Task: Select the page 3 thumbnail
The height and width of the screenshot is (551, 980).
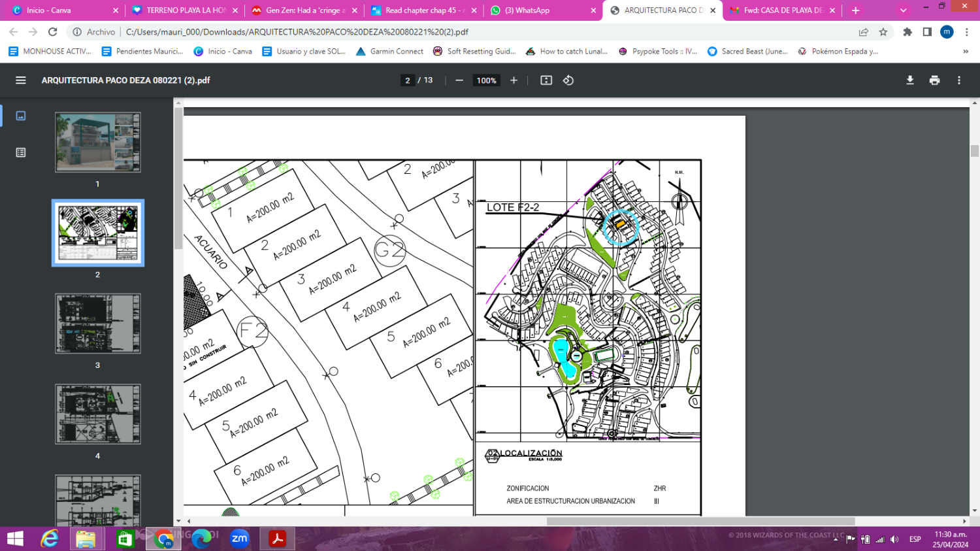Action: click(x=98, y=324)
